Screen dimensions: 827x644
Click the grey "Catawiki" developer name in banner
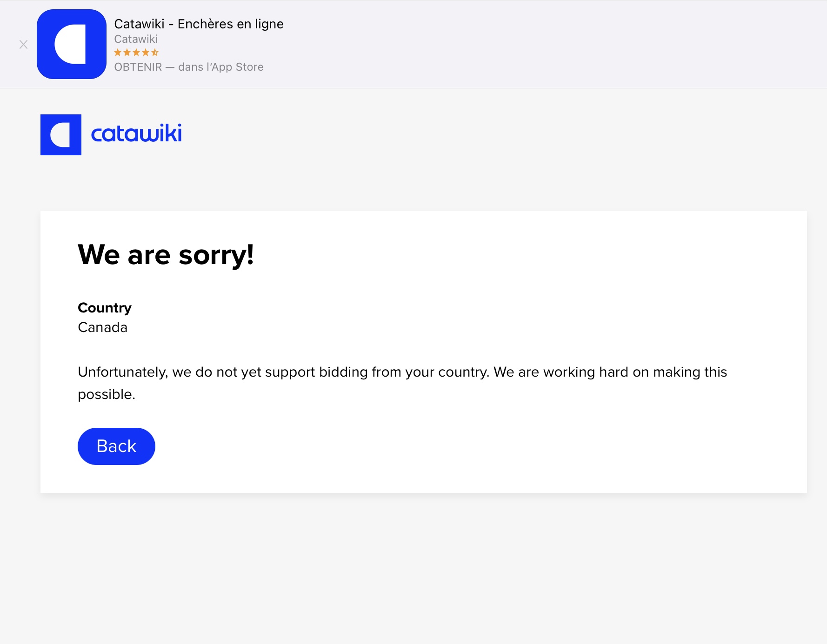click(x=136, y=39)
